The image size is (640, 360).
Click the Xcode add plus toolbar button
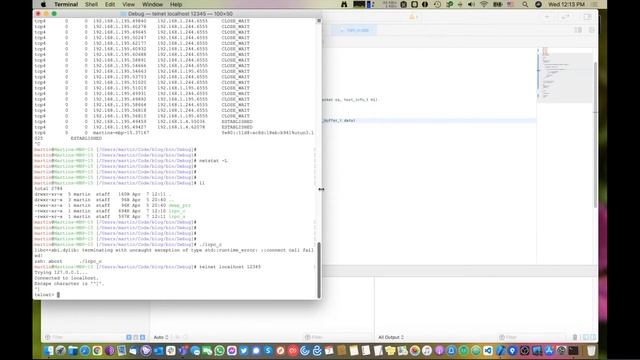(x=547, y=17)
